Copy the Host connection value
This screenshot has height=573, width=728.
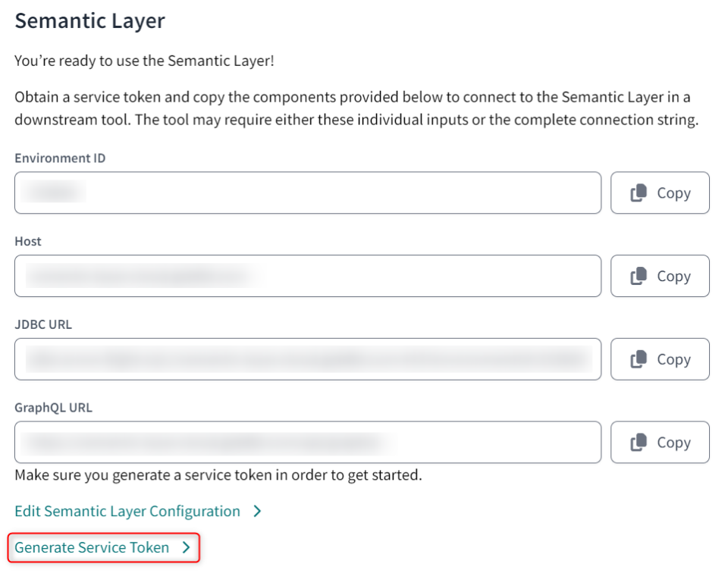click(x=659, y=276)
